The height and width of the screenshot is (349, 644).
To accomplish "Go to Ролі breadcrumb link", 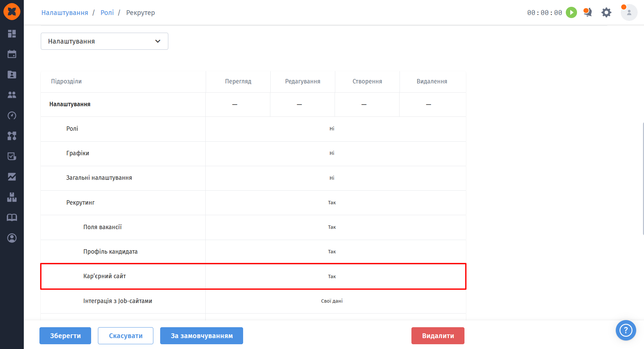I will point(107,13).
